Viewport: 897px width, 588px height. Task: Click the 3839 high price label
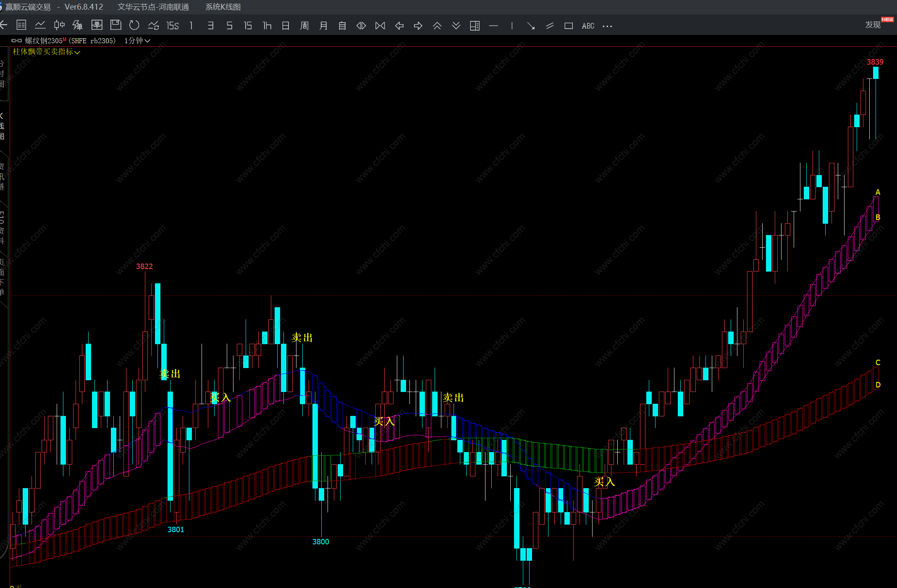pyautogui.click(x=875, y=62)
